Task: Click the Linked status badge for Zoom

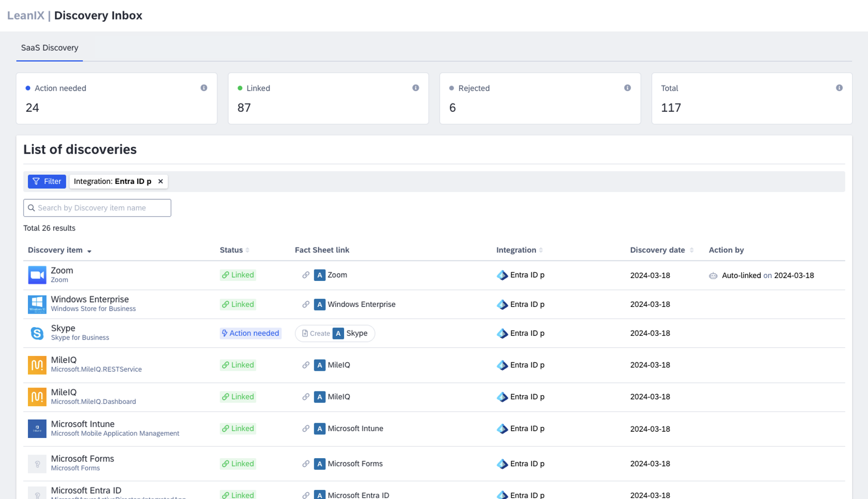Action: (238, 275)
